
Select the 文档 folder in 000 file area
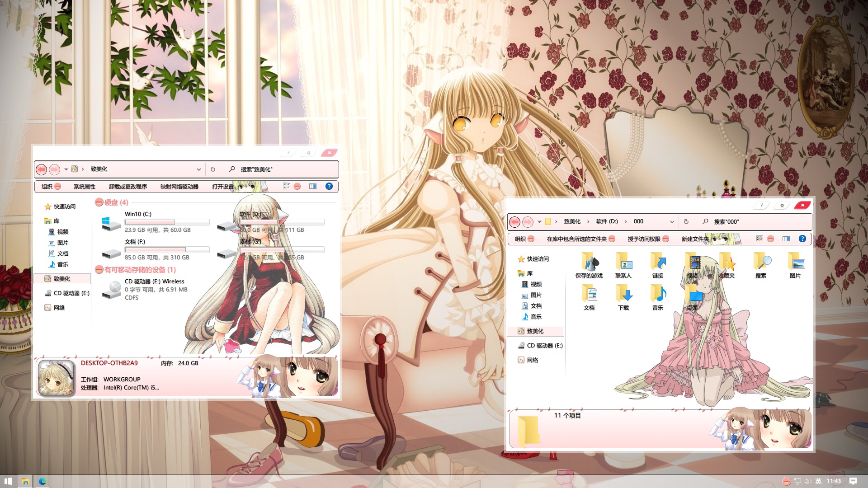point(589,297)
